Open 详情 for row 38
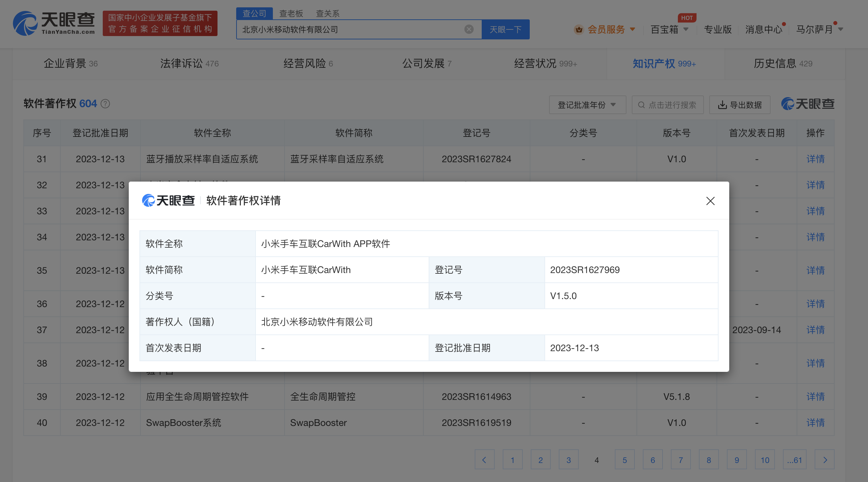This screenshot has height=482, width=868. pos(815,363)
